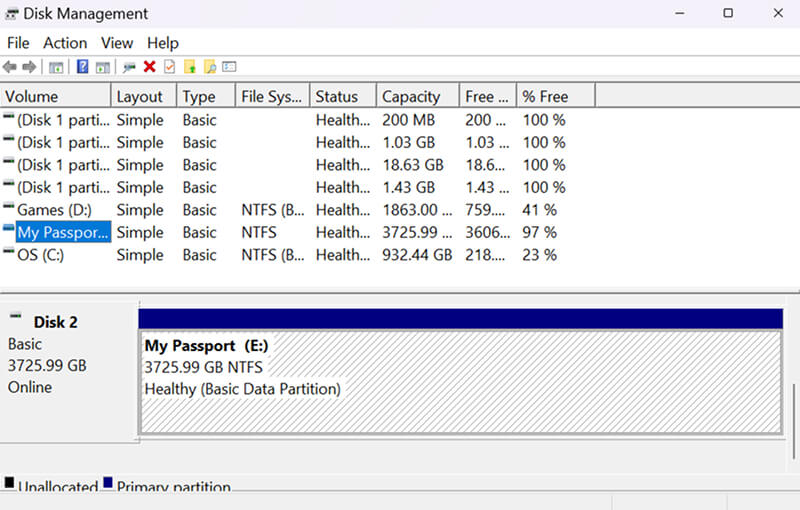800x510 pixels.
Task: Sort by the Capacity column header
Action: click(418, 96)
